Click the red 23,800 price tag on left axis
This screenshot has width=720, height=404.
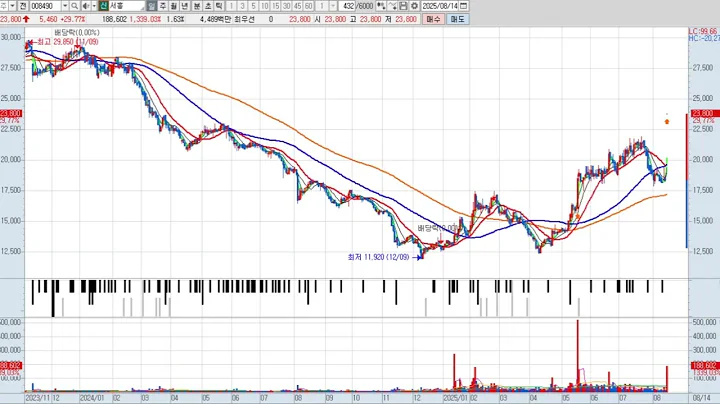point(11,113)
